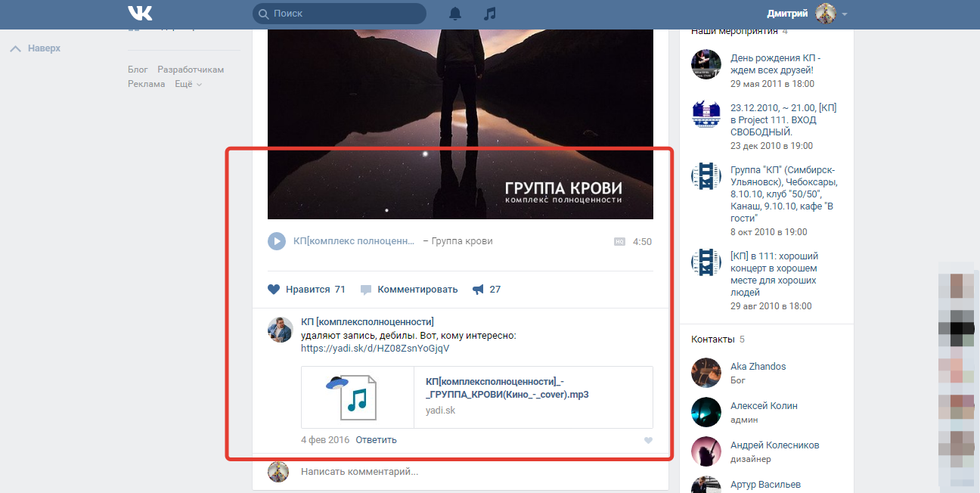980x493 pixels.
Task: Open event День рождения КП
Action: pos(775,64)
